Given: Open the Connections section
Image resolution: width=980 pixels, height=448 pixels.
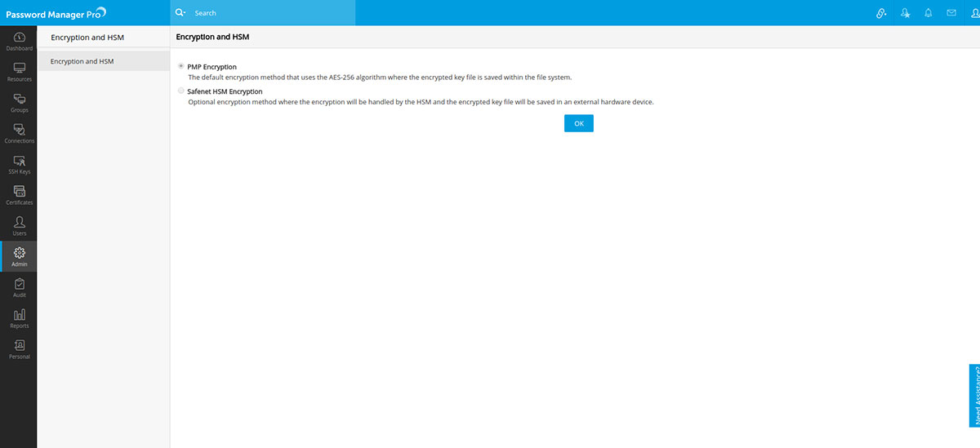Looking at the screenshot, I should [19, 134].
